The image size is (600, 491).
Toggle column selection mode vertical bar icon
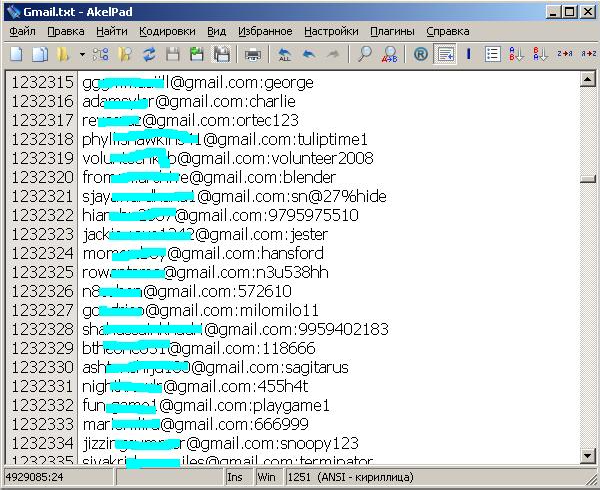[468, 54]
